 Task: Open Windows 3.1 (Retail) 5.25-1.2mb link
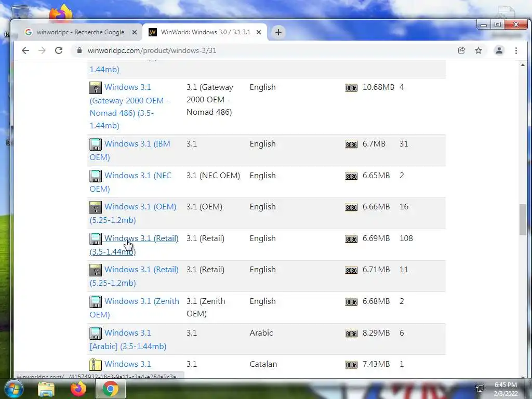coord(134,276)
